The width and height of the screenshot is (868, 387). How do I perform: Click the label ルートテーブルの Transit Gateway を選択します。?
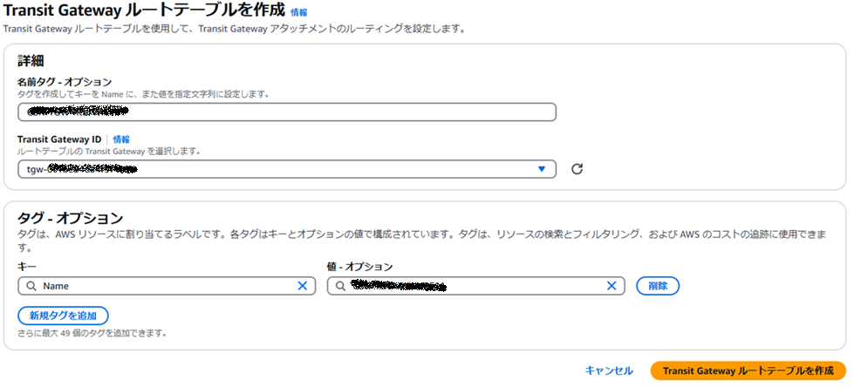point(108,151)
